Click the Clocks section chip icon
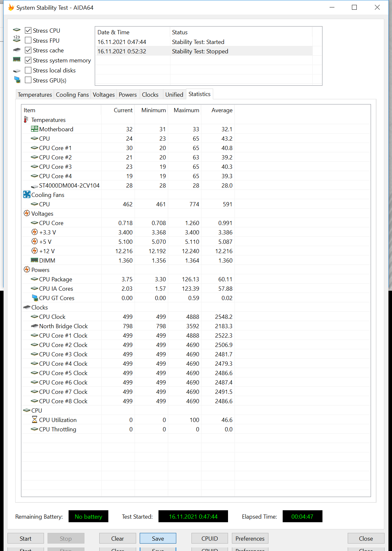The image size is (392, 551). coord(27,307)
